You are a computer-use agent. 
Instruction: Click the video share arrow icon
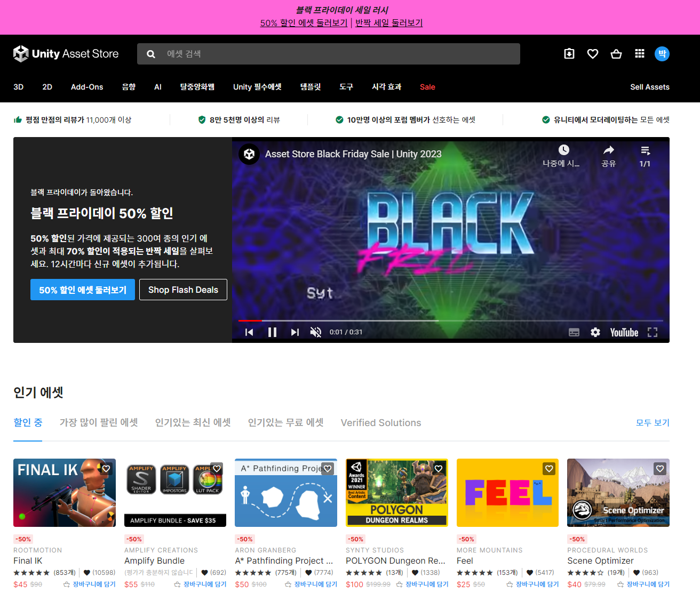pyautogui.click(x=609, y=150)
